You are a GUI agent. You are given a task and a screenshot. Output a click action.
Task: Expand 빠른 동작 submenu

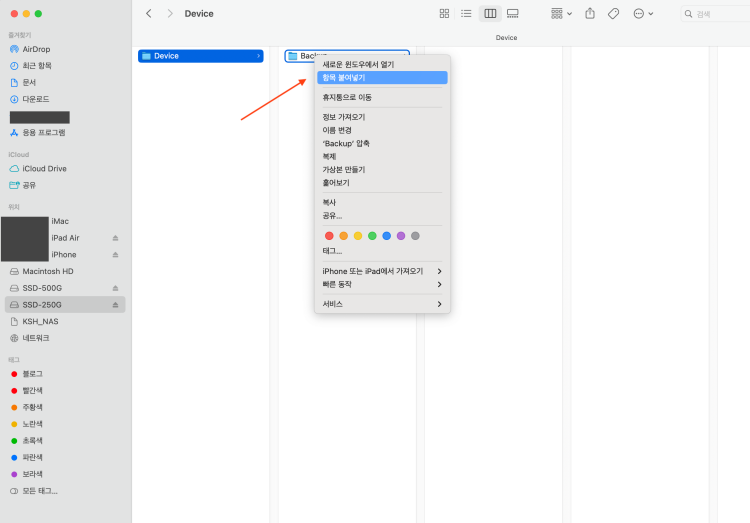(382, 284)
